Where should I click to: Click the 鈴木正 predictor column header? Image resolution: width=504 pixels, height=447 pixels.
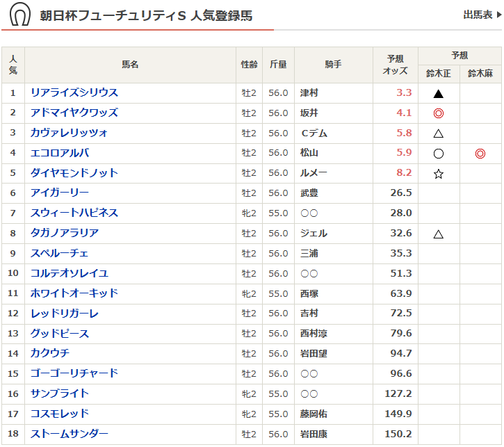(x=439, y=74)
